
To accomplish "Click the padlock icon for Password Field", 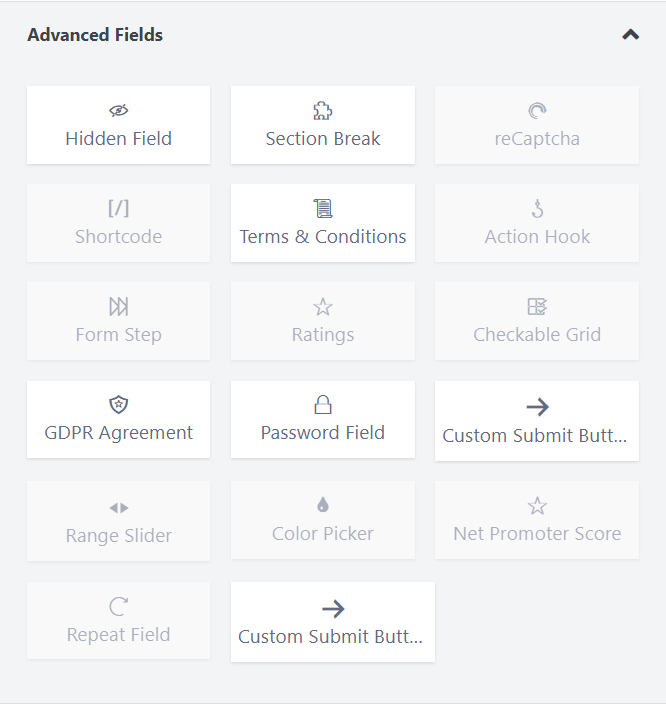I will [x=323, y=405].
